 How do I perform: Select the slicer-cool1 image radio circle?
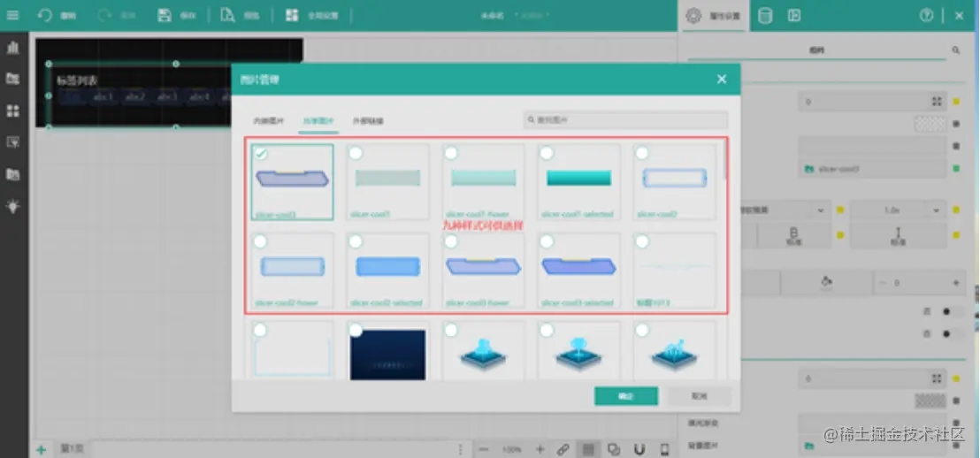coord(356,152)
